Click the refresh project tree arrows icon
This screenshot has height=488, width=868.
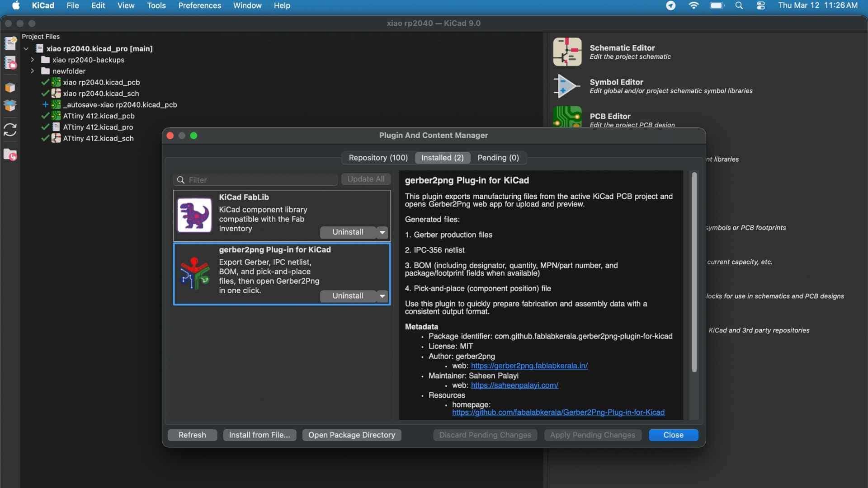coord(10,130)
